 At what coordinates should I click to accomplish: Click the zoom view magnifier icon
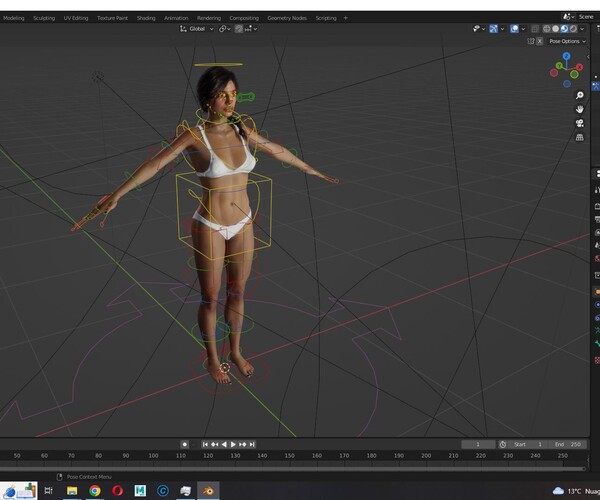[580, 95]
